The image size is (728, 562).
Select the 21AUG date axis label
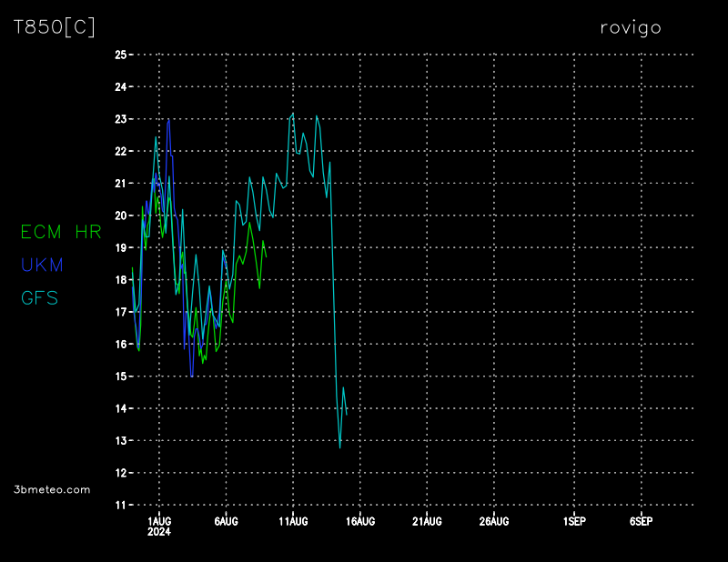[x=427, y=521]
